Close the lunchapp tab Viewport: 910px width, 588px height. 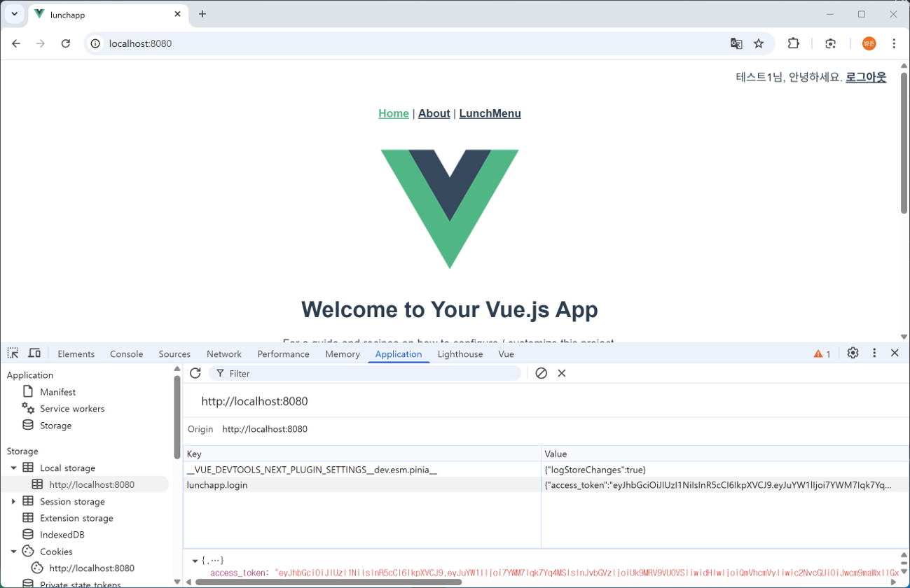tap(177, 14)
